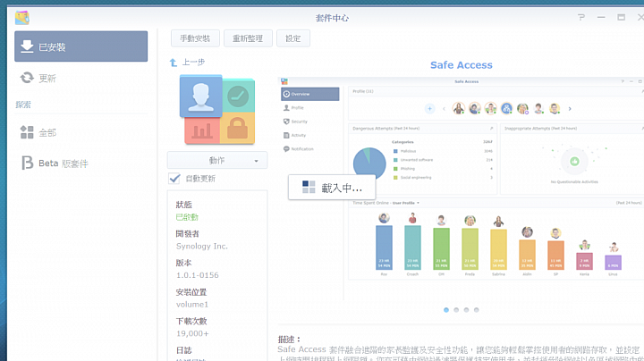Screen dimensions: 644x361
Task: Click the version 1.0.1-0156 text
Action: [x=197, y=275]
